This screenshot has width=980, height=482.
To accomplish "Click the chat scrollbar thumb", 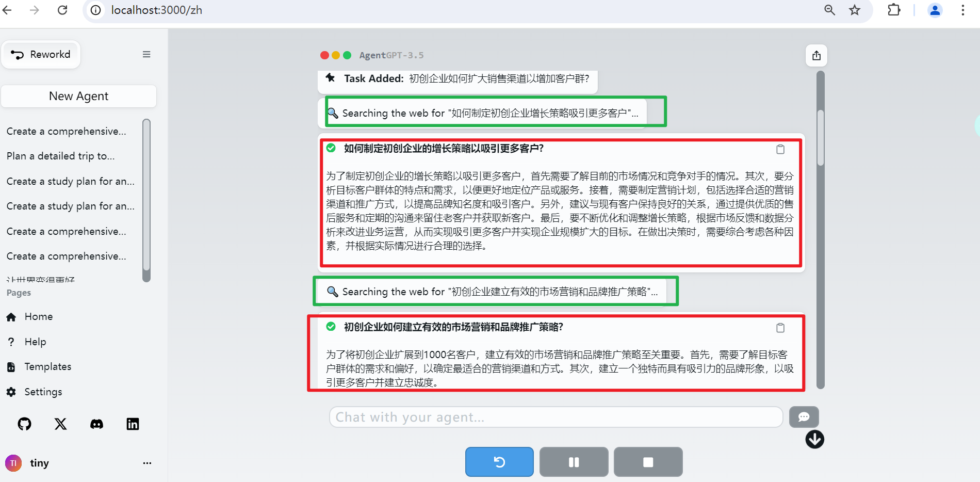I will (x=820, y=137).
